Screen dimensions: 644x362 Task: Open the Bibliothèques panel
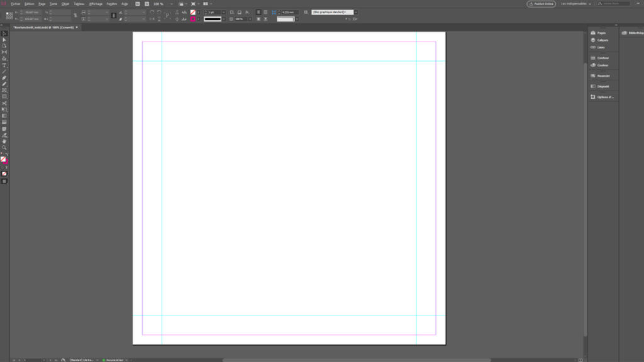(633, 33)
